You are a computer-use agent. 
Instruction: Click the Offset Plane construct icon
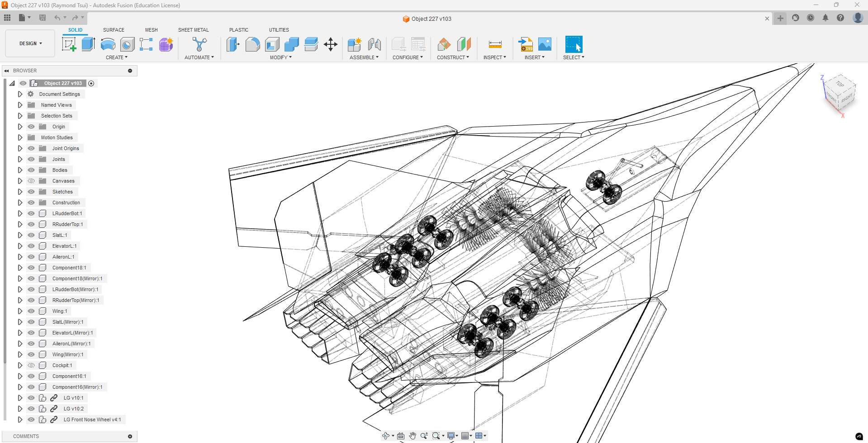[x=444, y=44]
